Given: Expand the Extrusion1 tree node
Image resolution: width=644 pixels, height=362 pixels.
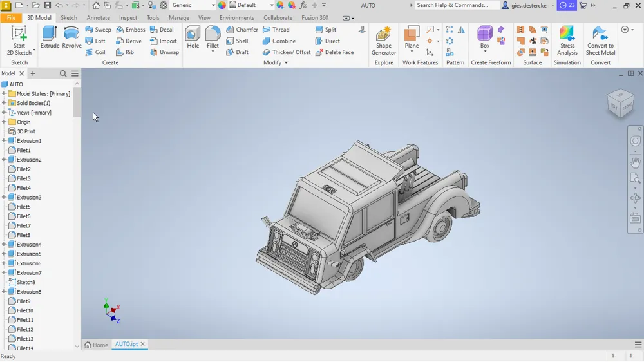Looking at the screenshot, I should click(4, 141).
